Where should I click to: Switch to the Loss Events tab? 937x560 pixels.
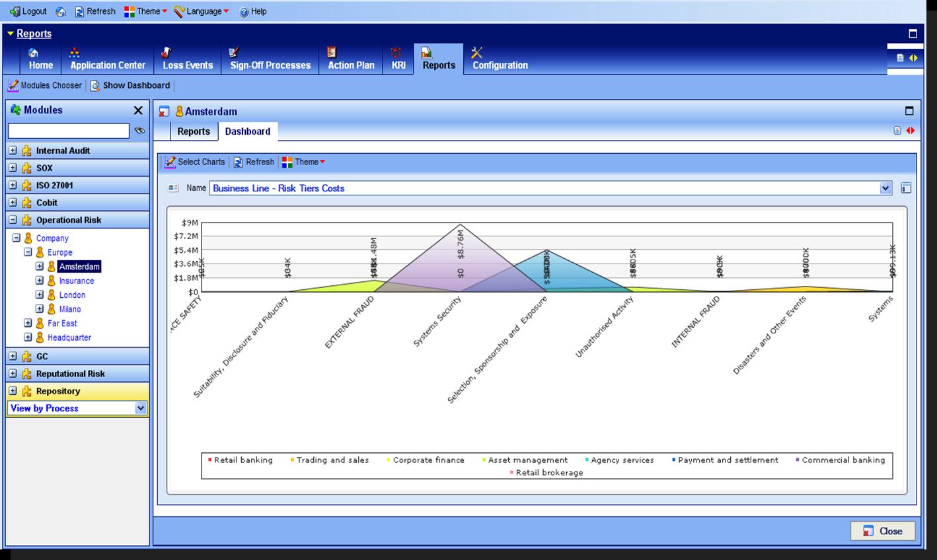tap(188, 59)
